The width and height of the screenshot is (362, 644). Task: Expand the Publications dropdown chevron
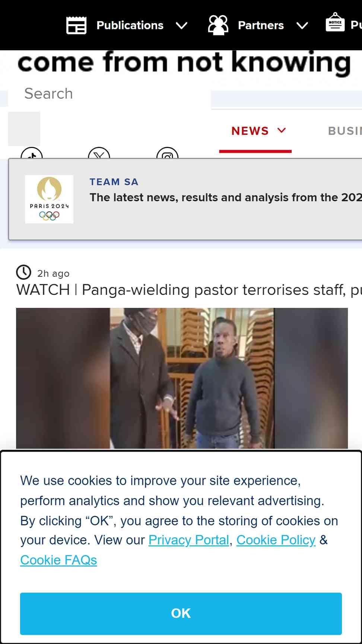182,26
